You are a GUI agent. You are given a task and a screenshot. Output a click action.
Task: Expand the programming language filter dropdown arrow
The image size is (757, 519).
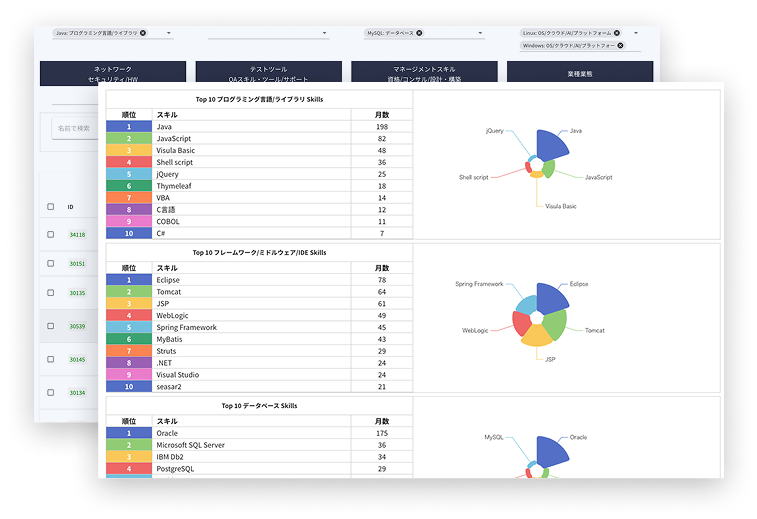click(168, 34)
